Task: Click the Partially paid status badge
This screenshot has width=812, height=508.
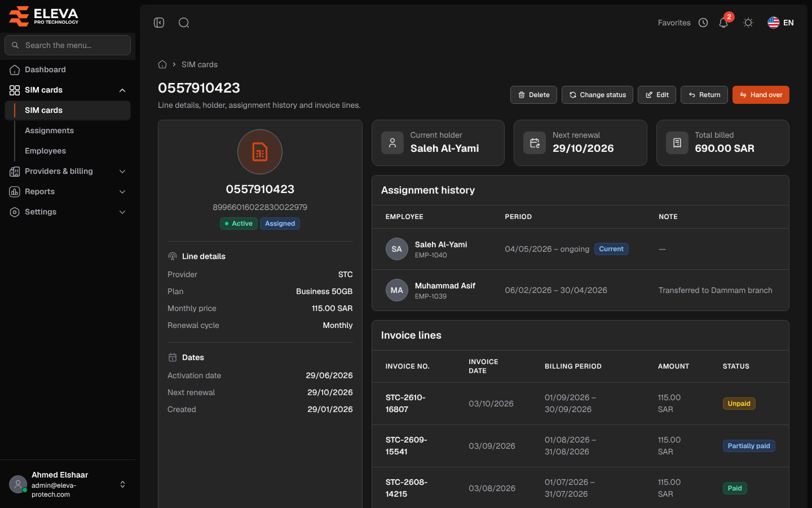Action: (x=749, y=446)
